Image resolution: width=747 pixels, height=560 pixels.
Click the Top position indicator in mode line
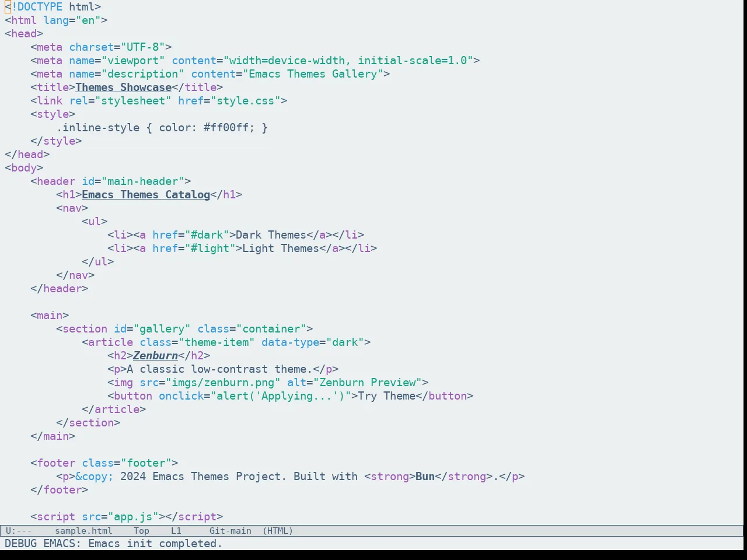tap(141, 531)
